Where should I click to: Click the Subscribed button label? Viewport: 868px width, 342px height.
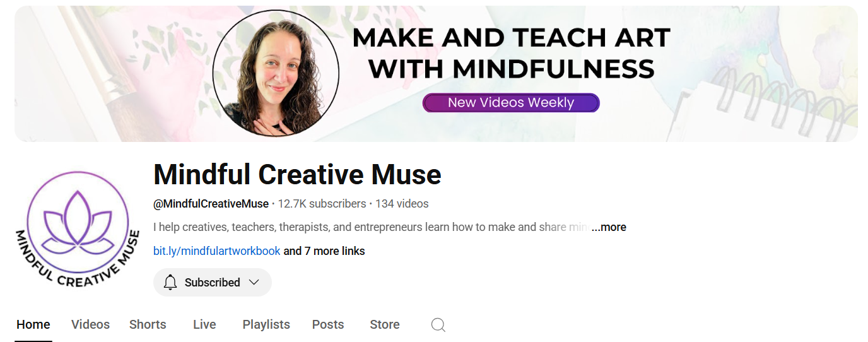[213, 282]
